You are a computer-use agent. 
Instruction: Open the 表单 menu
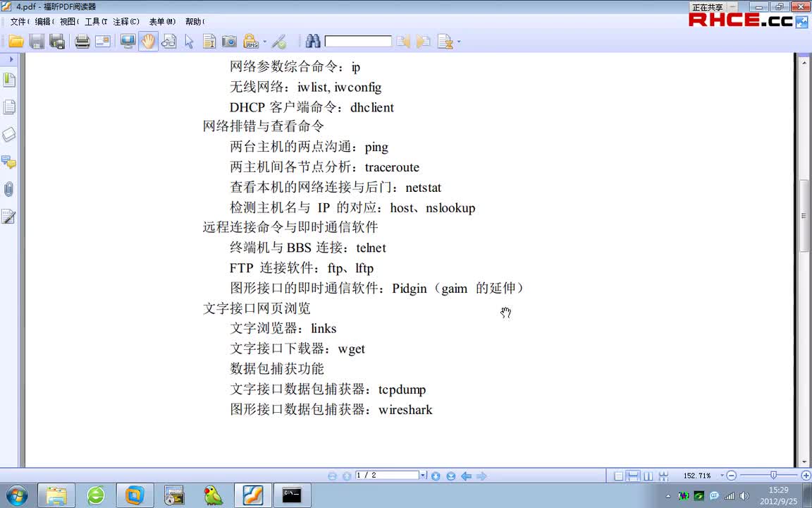click(x=162, y=21)
